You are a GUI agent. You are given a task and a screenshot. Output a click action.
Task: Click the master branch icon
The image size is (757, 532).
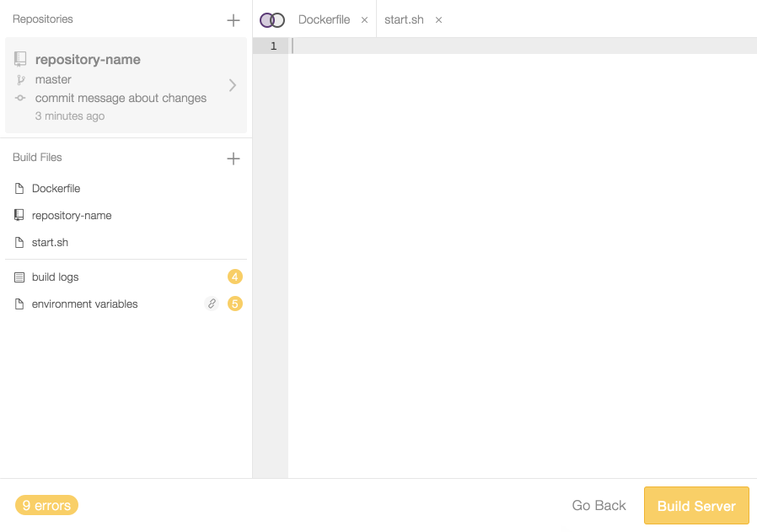(20, 80)
